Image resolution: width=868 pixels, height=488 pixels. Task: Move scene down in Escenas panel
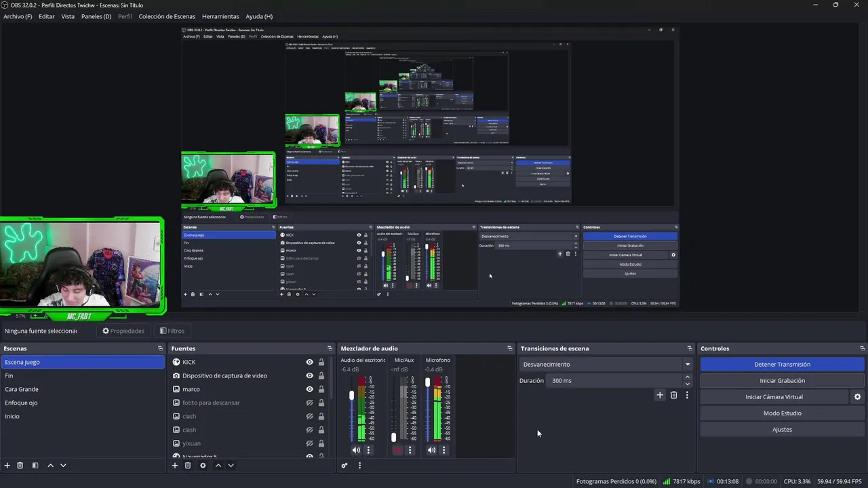point(63,466)
